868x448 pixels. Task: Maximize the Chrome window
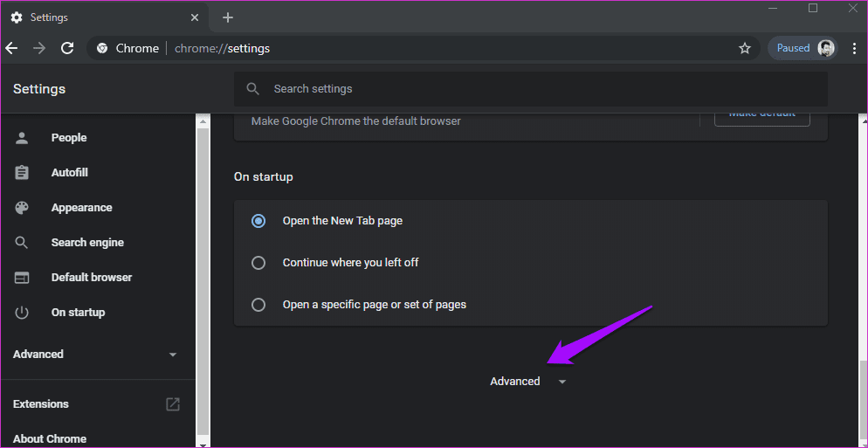pos(813,8)
